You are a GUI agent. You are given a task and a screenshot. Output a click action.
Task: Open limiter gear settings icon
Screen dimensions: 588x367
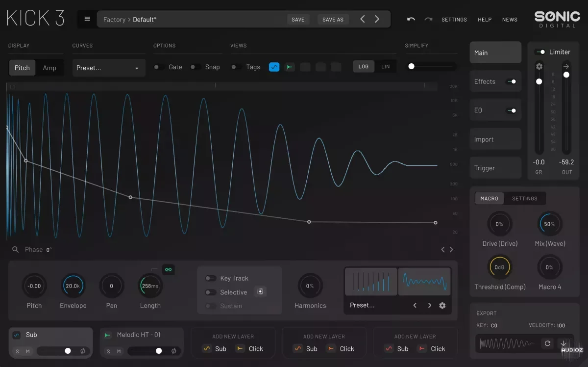tap(539, 66)
